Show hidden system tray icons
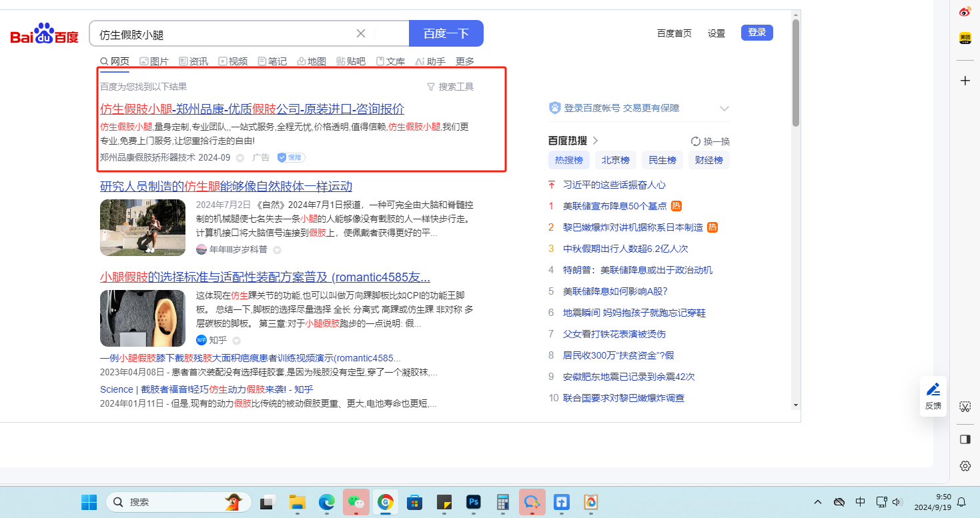Viewport: 980px width, 518px height. point(818,502)
